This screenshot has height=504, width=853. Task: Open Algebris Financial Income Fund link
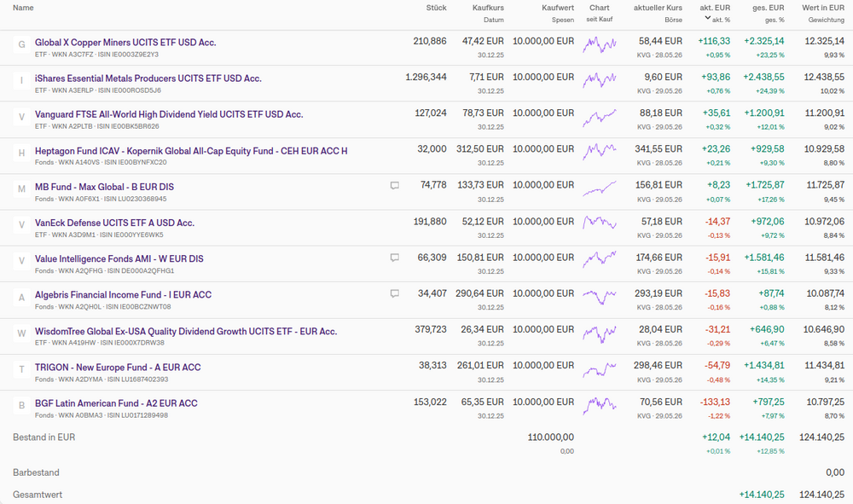pos(123,295)
